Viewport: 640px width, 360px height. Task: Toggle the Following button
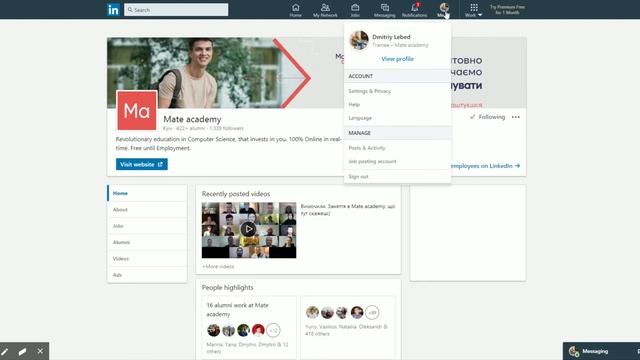click(487, 117)
